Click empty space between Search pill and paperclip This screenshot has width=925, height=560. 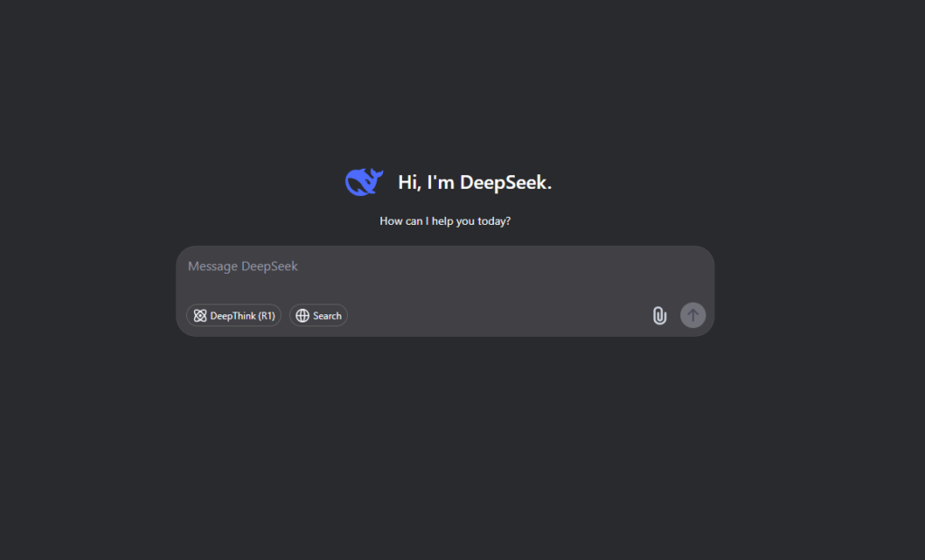point(499,316)
